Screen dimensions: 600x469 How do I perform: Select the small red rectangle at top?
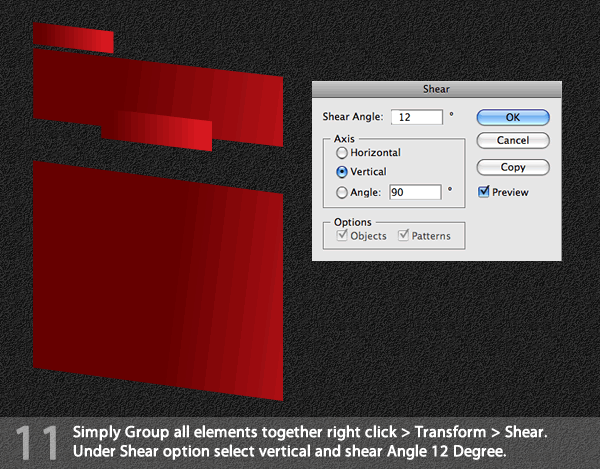[x=73, y=38]
